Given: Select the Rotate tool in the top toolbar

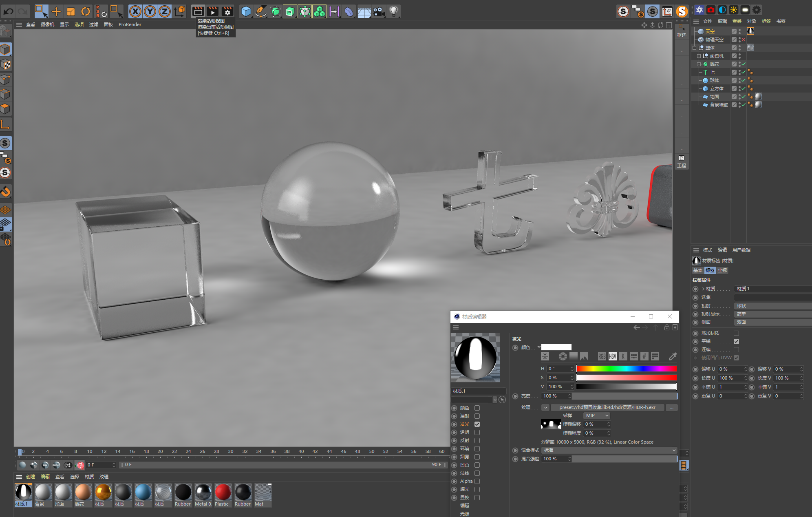Looking at the screenshot, I should (86, 11).
